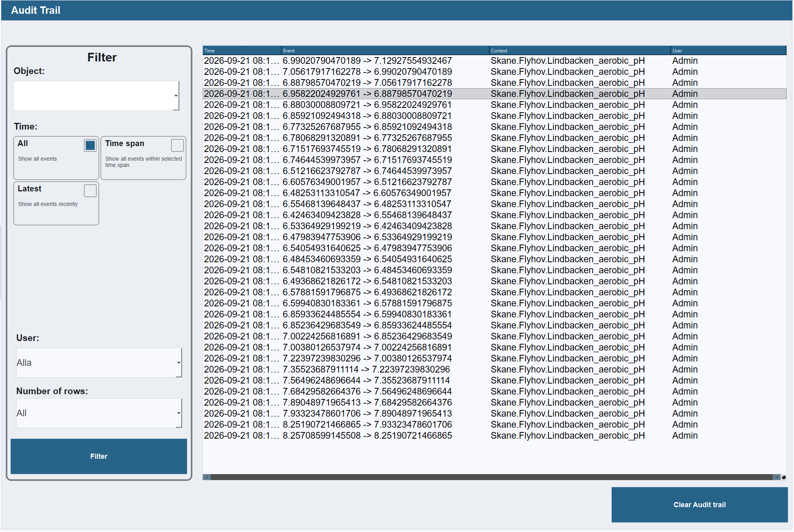Screen dimensions: 794x532
Task: Sort by the Event column header
Action: click(x=385, y=50)
